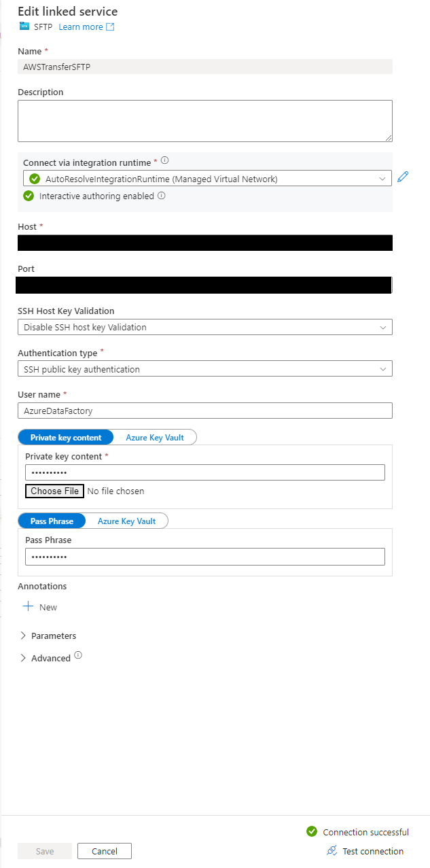Click inside the Description text box
The height and width of the screenshot is (868, 430).
[x=204, y=120]
